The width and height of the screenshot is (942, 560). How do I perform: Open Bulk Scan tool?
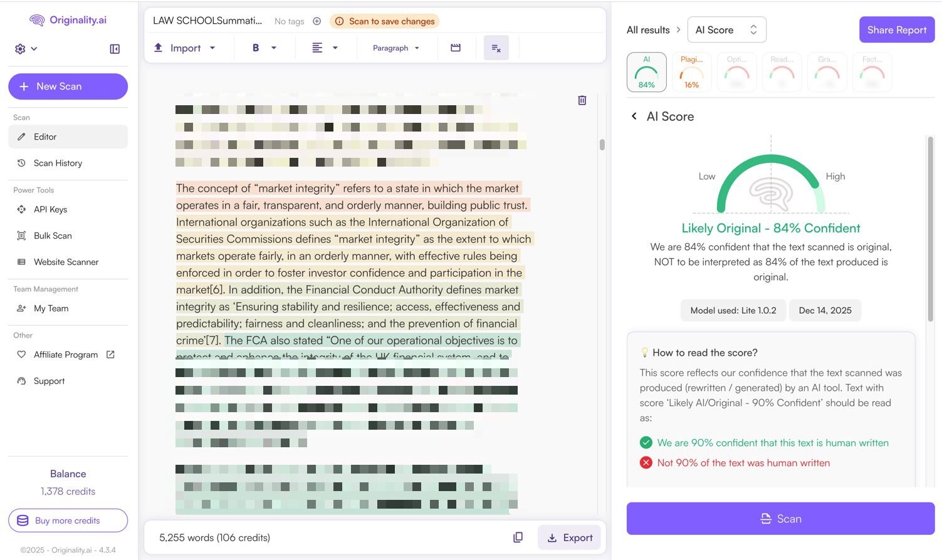[x=53, y=236]
